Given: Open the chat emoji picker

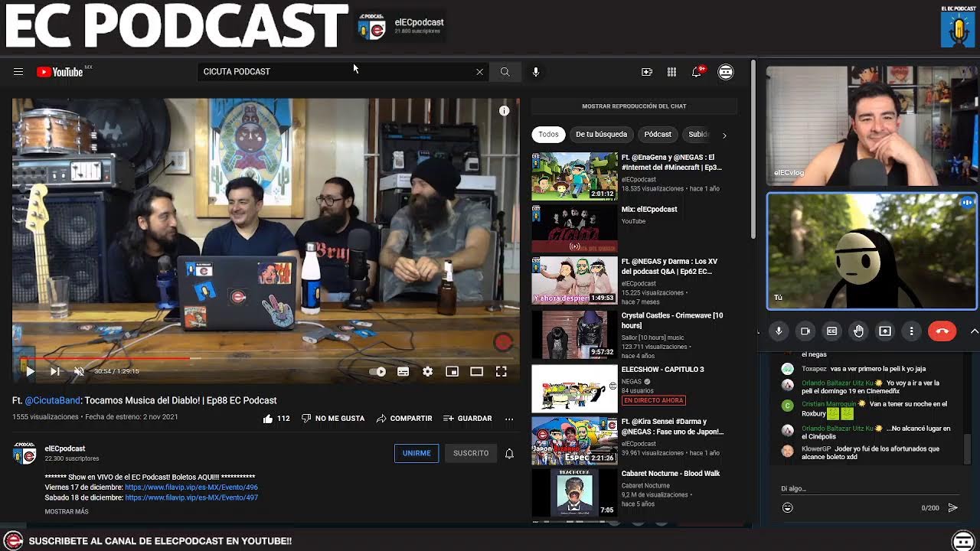Looking at the screenshot, I should tap(787, 507).
